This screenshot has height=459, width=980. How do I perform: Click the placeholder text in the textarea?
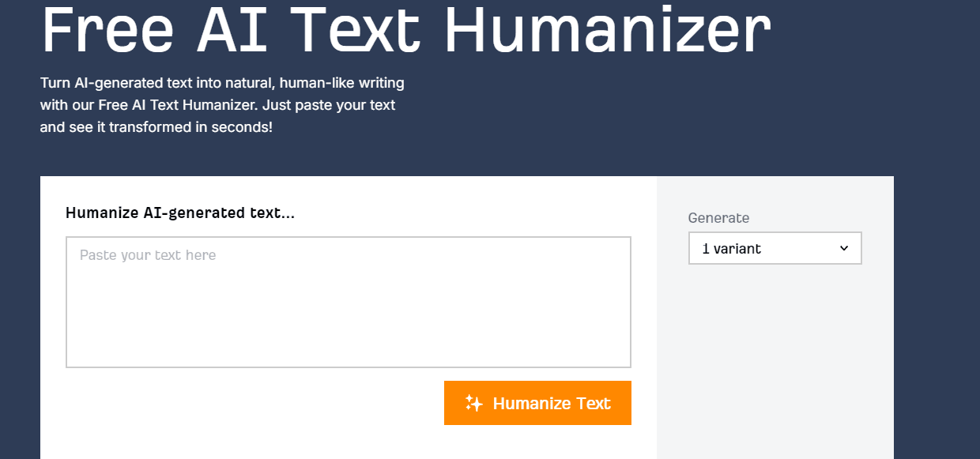pyautogui.click(x=148, y=255)
